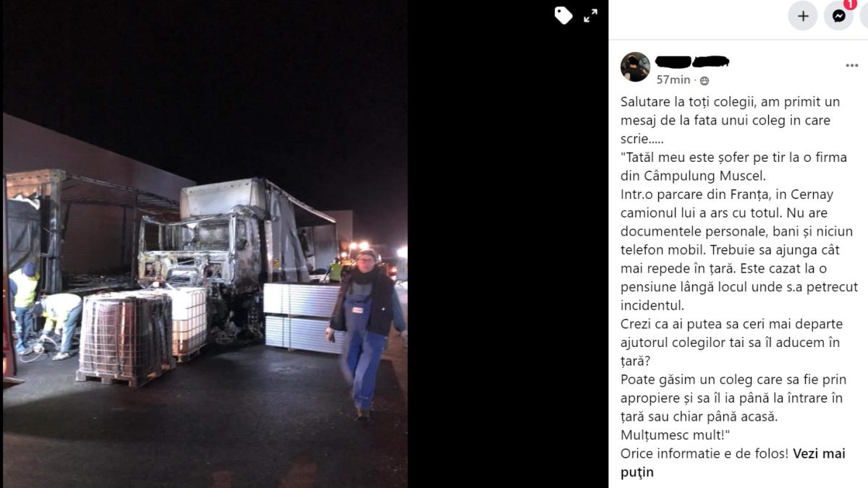Enter fullscreen with the expand arrows icon
868x488 pixels.
click(591, 15)
